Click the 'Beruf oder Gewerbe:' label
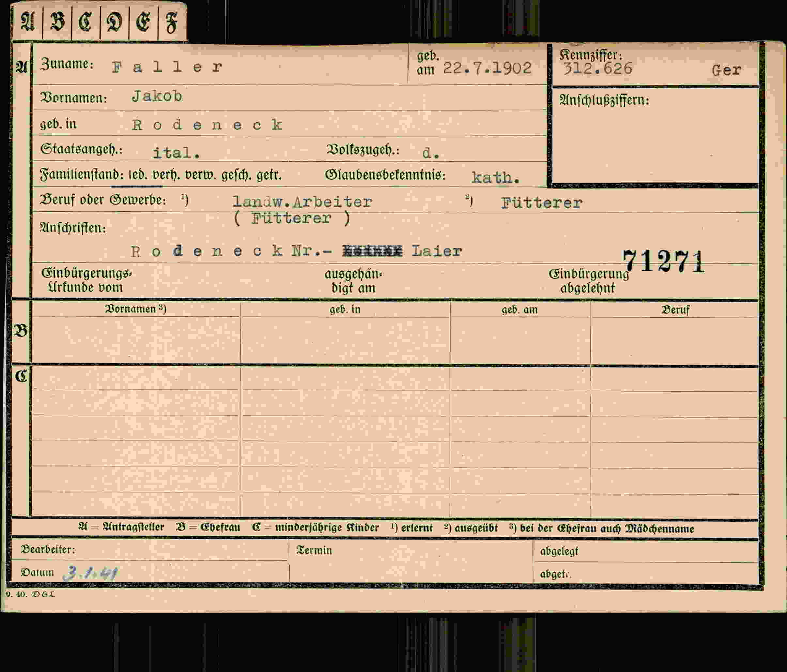The height and width of the screenshot is (672, 787). point(103,200)
